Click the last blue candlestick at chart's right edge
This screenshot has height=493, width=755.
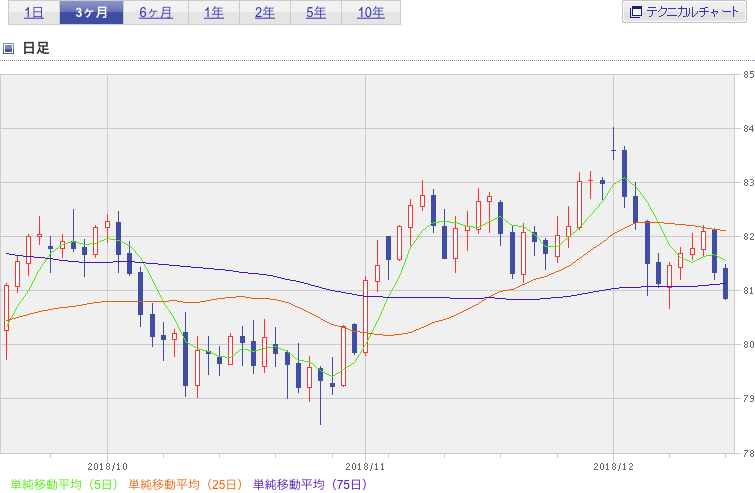tap(725, 283)
